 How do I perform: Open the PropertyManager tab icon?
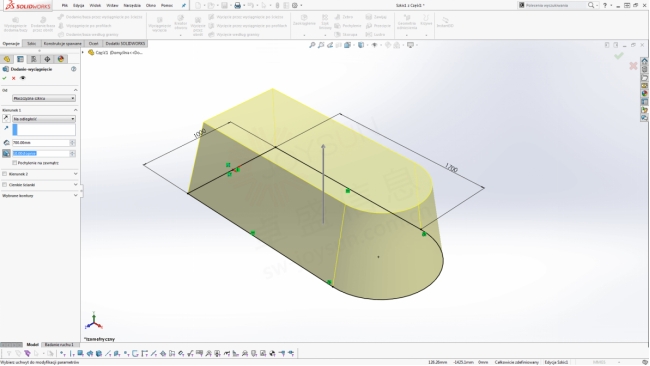[x=20, y=59]
